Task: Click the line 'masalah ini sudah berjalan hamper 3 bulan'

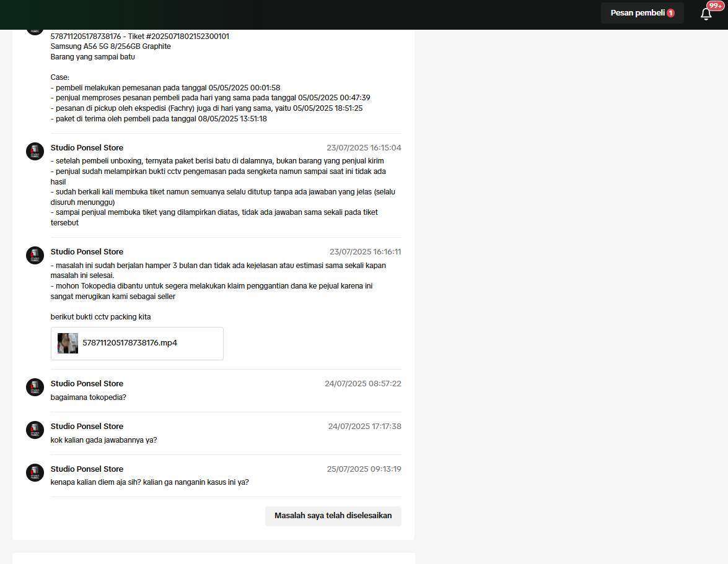Action: click(x=218, y=271)
